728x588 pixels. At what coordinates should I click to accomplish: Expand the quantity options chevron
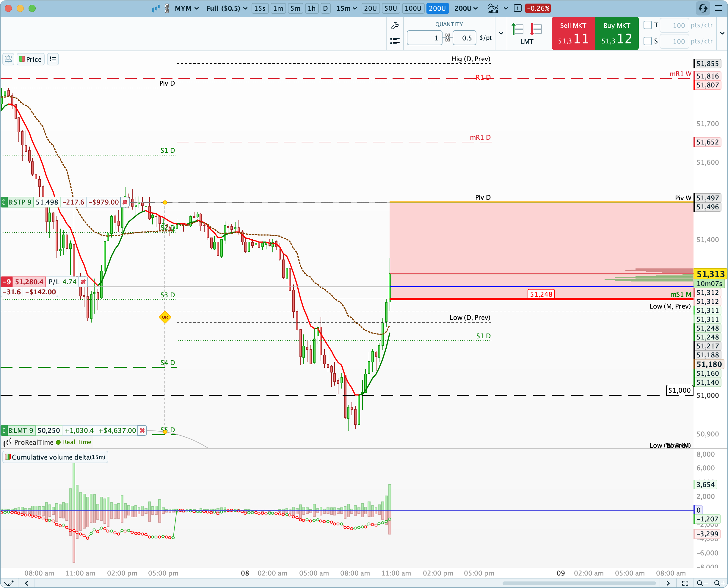501,33
